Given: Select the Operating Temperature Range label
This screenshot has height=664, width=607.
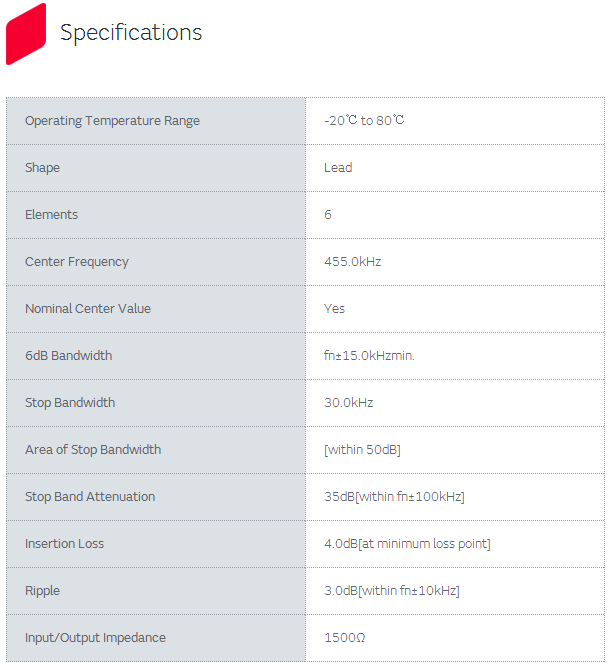Looking at the screenshot, I should pyautogui.click(x=112, y=121).
